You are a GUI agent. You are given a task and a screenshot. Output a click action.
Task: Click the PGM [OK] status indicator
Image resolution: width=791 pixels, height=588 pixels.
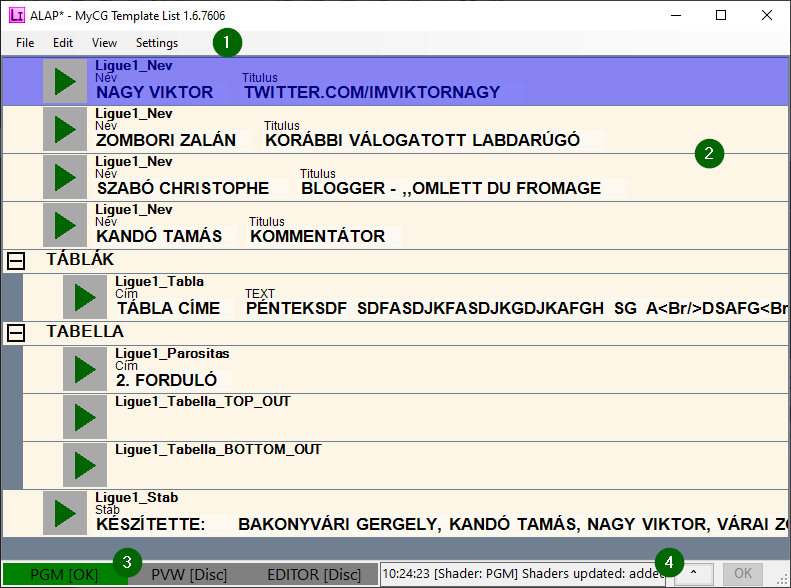click(62, 575)
